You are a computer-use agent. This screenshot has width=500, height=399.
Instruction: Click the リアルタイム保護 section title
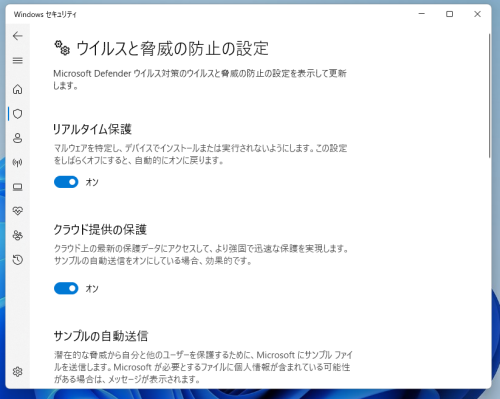pyautogui.click(x=92, y=129)
